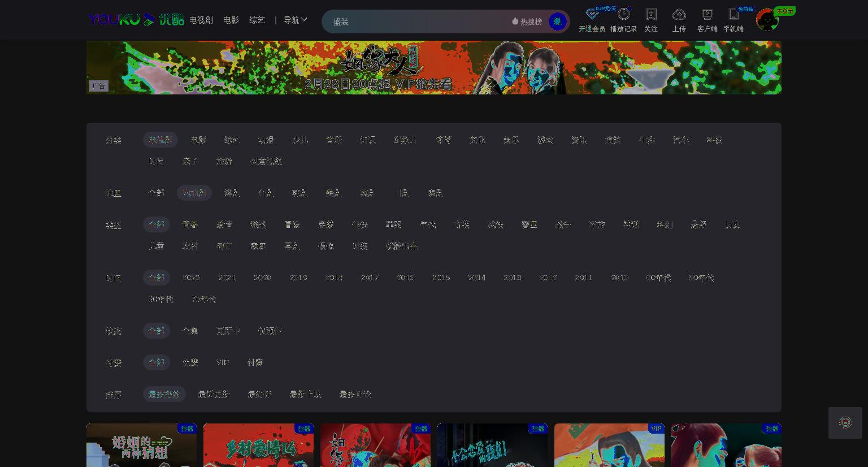Select 全部 in the 状态 filter row
This screenshot has height=467, width=868.
(x=157, y=331)
